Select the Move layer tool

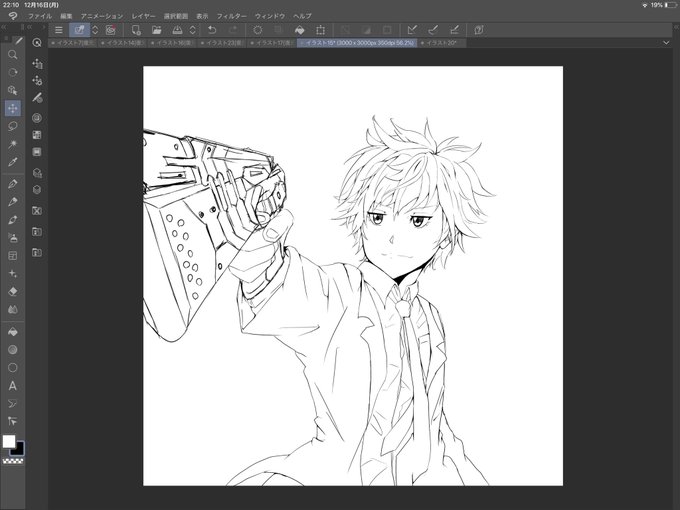[13, 108]
